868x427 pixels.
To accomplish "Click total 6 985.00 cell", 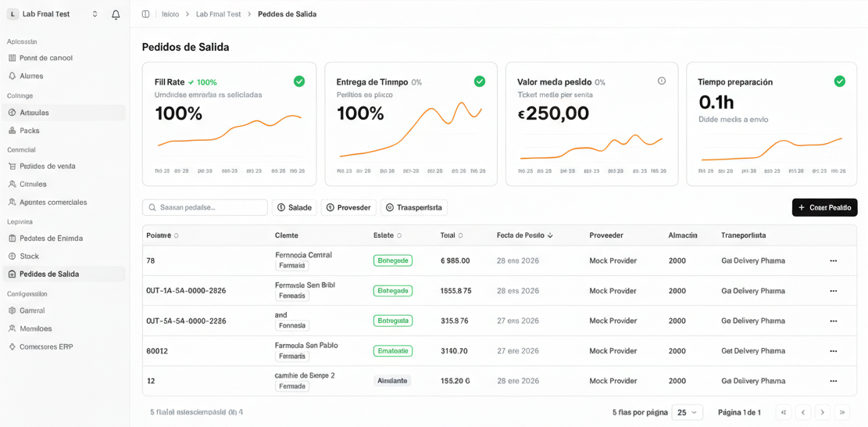I will tap(455, 261).
